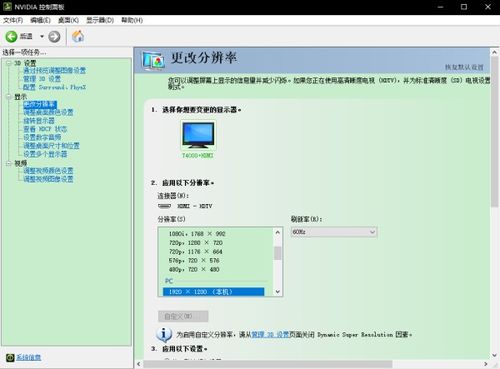Select resolution 1080i, 1768 × 992
This screenshot has width=500, height=369.
pyautogui.click(x=197, y=234)
